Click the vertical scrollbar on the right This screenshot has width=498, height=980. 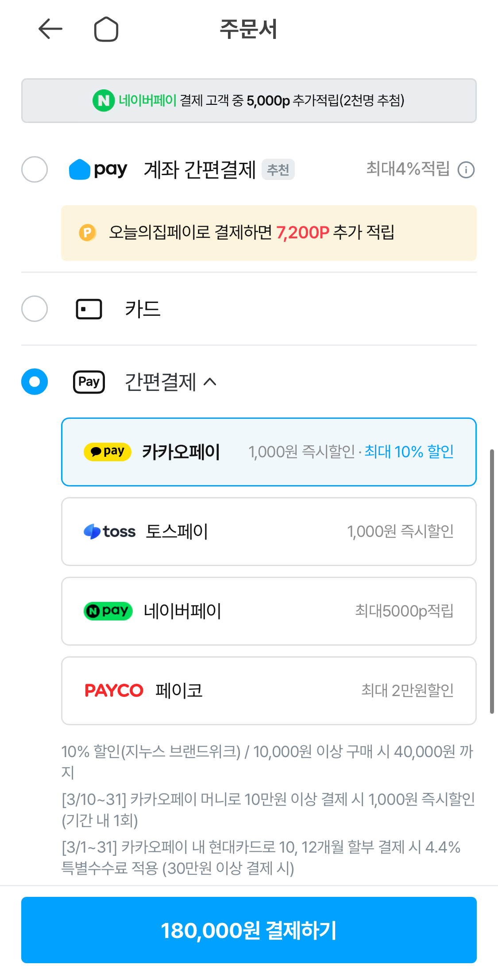(491, 581)
